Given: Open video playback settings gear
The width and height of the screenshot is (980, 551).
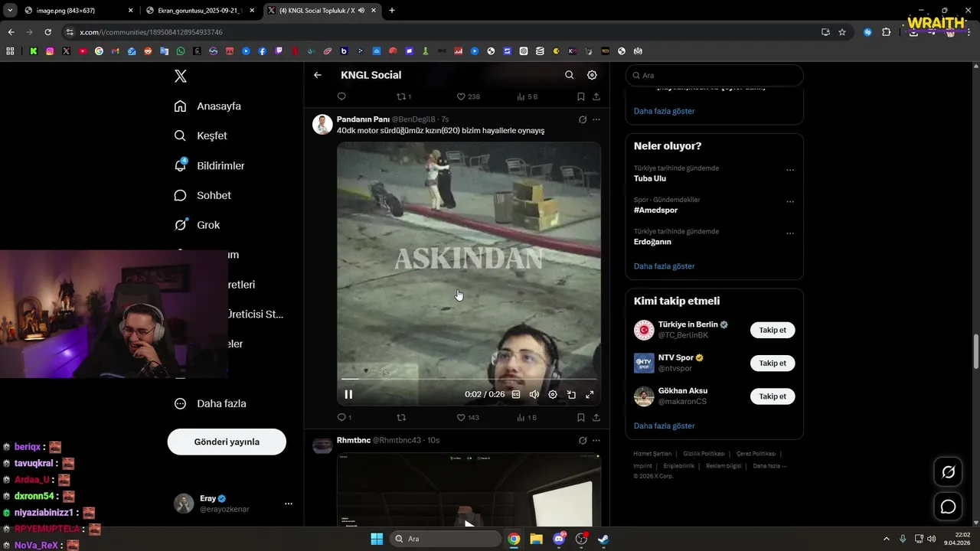Looking at the screenshot, I should 553,394.
